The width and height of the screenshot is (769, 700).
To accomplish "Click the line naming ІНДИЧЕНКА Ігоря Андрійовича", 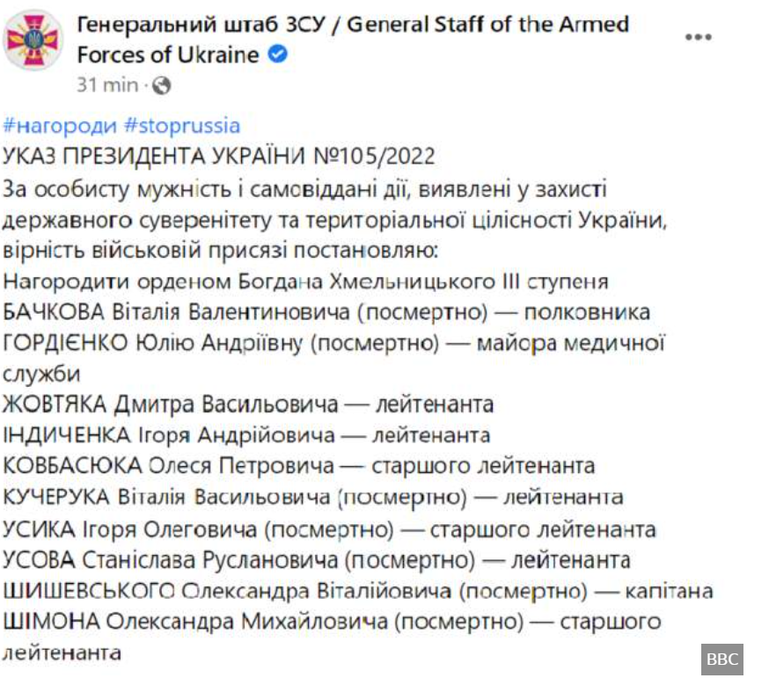I will tap(246, 435).
